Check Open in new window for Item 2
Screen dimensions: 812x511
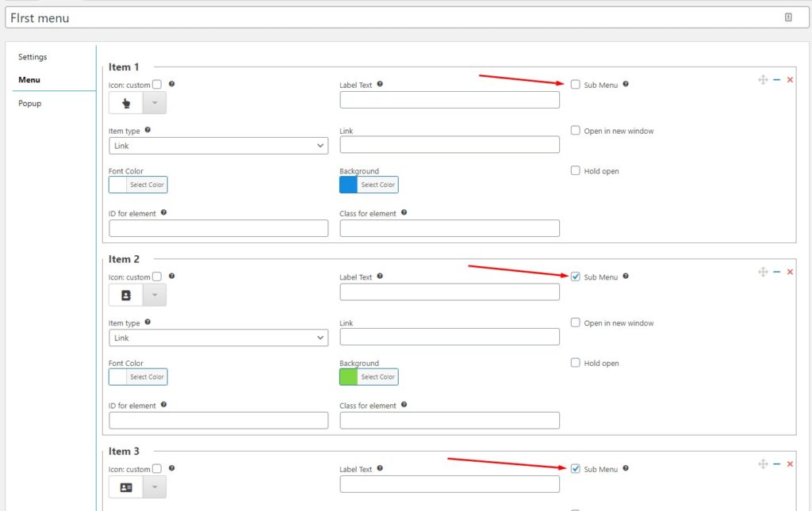[x=575, y=322]
